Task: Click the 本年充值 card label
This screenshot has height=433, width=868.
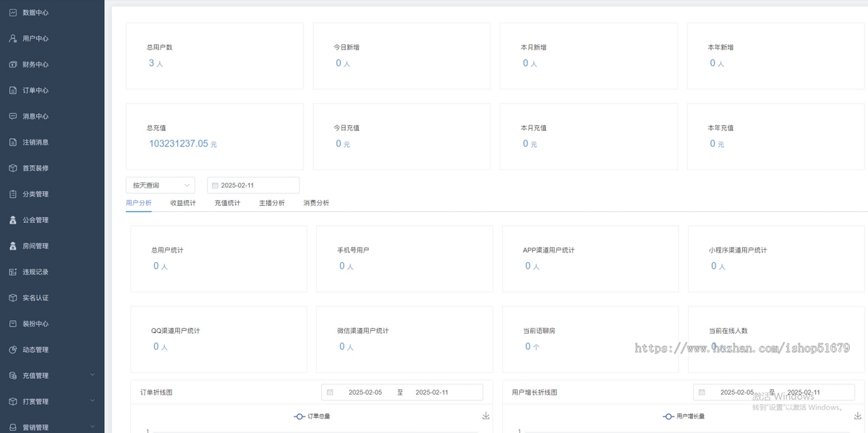Action: click(x=720, y=128)
